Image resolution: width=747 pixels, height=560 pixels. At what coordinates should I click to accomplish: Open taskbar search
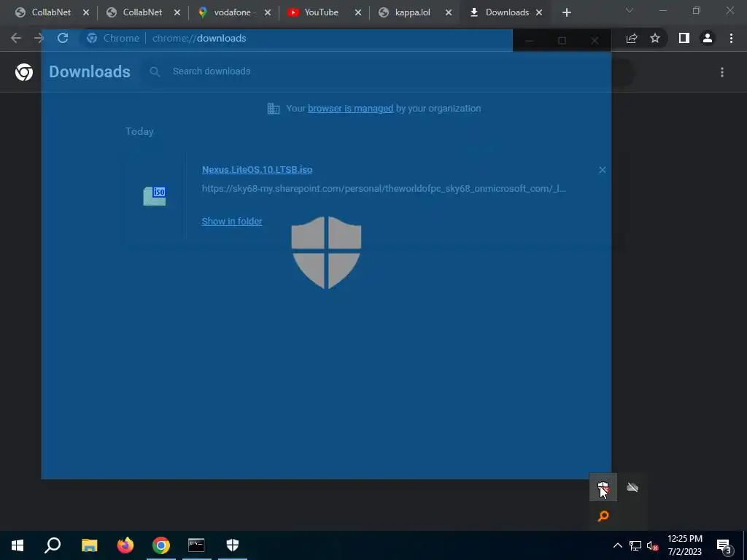point(53,545)
